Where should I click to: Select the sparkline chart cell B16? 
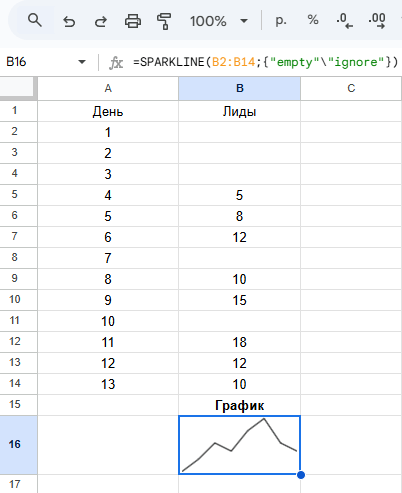239,445
